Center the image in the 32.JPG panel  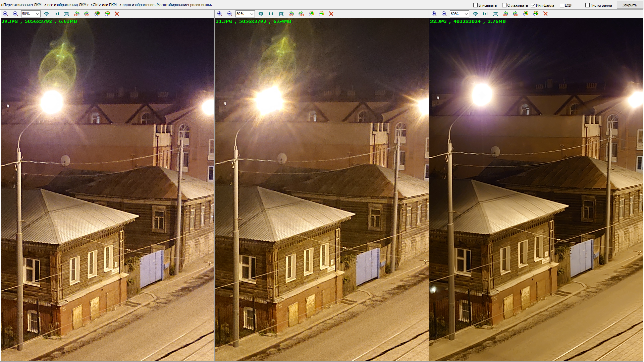475,14
